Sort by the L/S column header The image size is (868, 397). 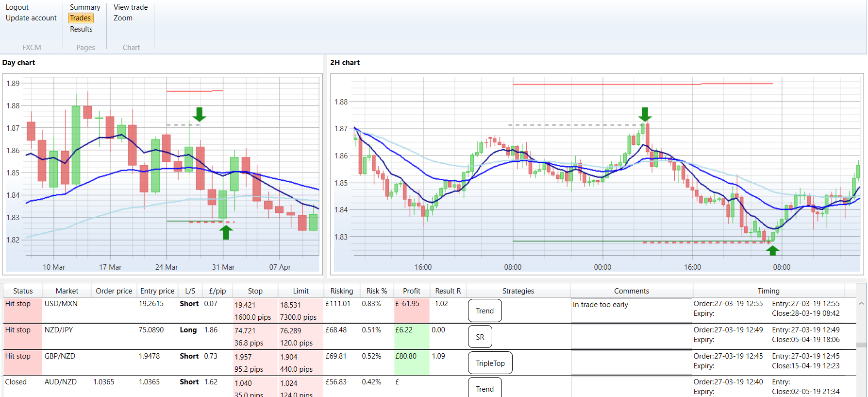[190, 291]
